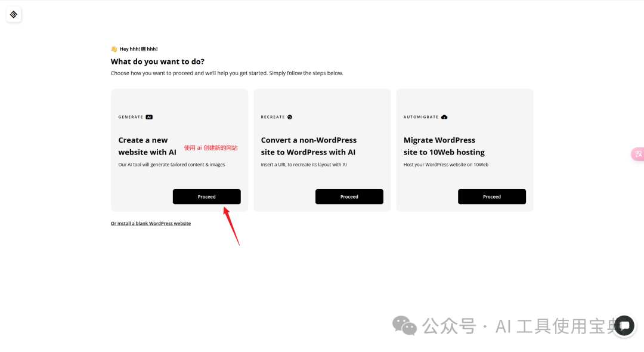644x352 pixels.
Task: Proceed with creating a new AI website
Action: (206, 197)
